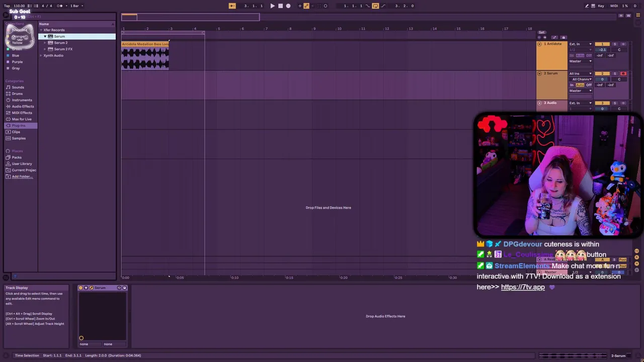Click the Tap tempo button
The height and width of the screenshot is (362, 644).
[x=7, y=6]
